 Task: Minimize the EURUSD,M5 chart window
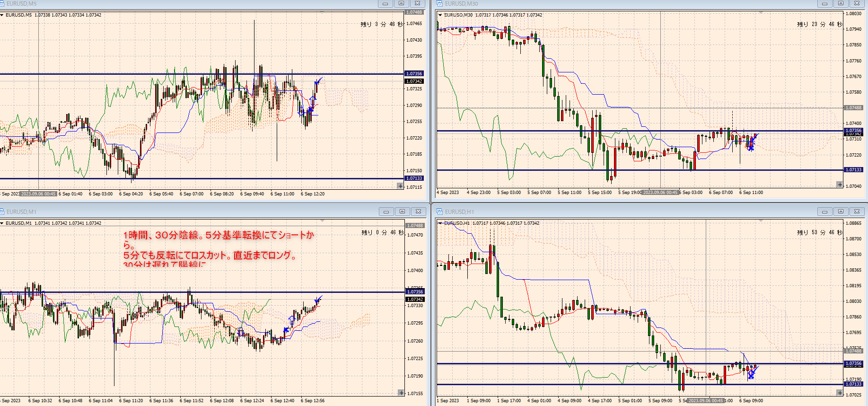pyautogui.click(x=386, y=3)
